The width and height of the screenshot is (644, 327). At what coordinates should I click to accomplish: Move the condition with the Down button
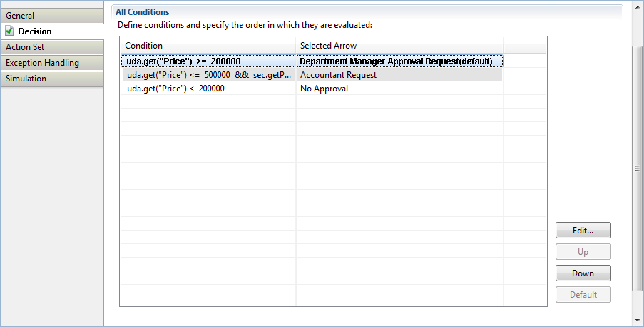(583, 273)
